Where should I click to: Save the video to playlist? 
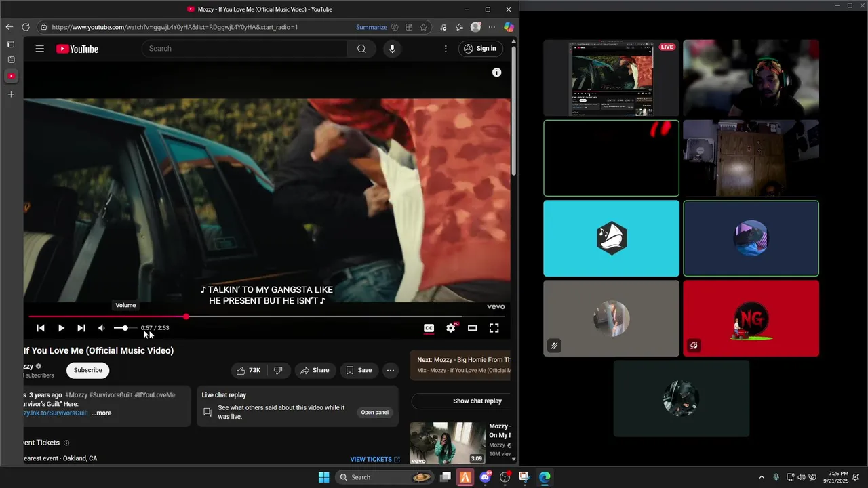click(359, 370)
